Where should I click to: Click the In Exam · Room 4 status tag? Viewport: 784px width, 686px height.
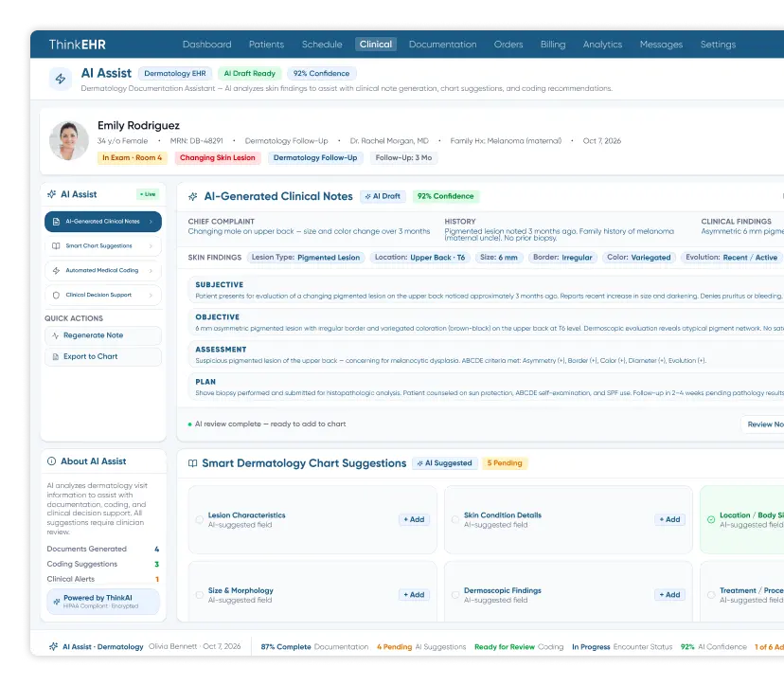pos(132,157)
